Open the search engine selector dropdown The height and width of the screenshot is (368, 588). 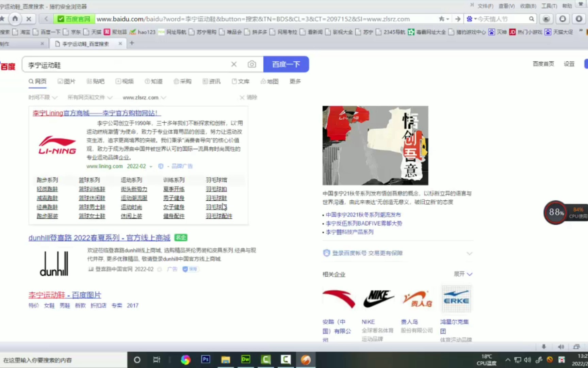point(472,19)
